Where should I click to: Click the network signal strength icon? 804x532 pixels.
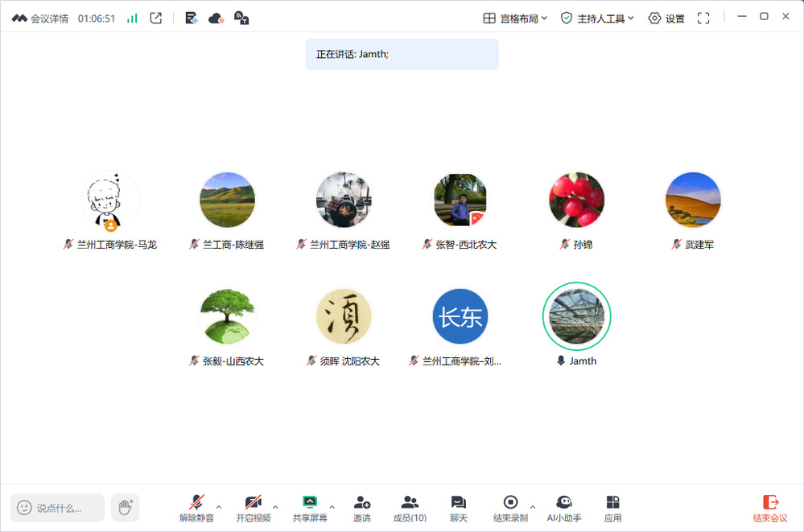(132, 18)
